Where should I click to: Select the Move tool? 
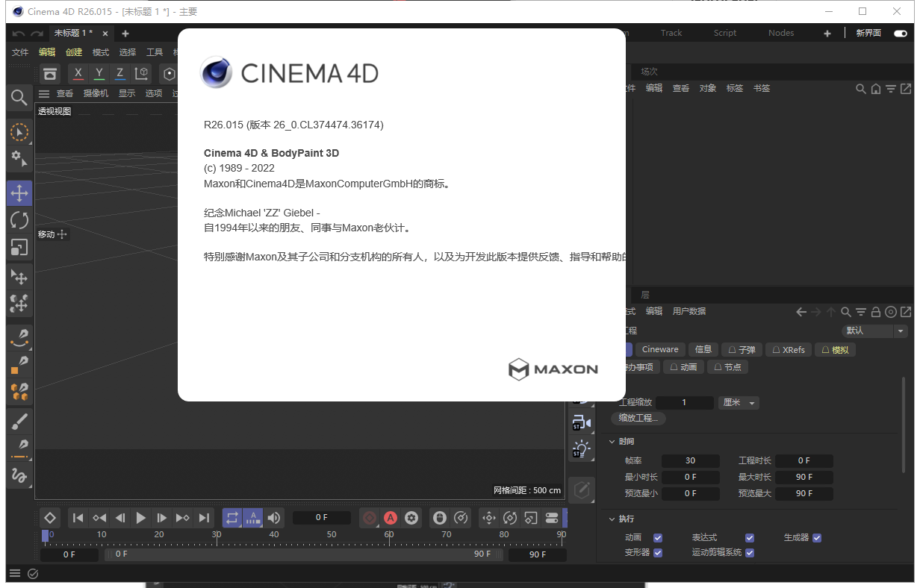click(x=19, y=193)
